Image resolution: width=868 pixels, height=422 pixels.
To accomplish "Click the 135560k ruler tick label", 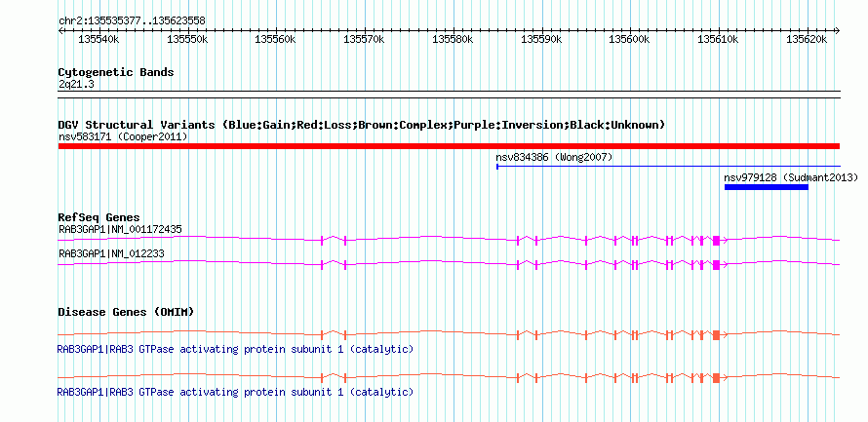I will tap(276, 39).
